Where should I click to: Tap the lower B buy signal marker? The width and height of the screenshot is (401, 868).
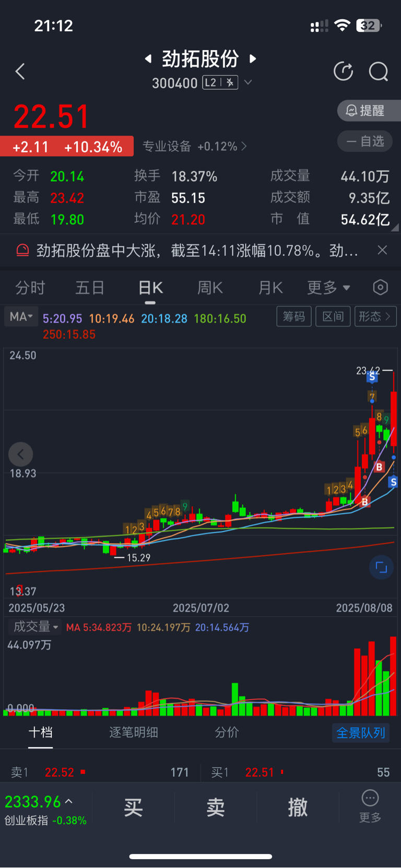365,502
